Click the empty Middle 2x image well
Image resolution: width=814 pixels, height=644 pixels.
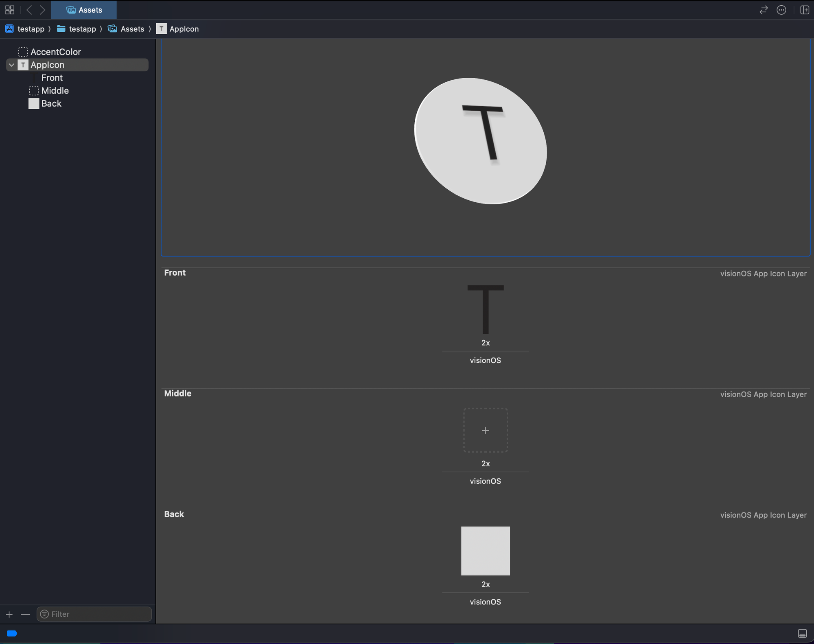pos(485,430)
